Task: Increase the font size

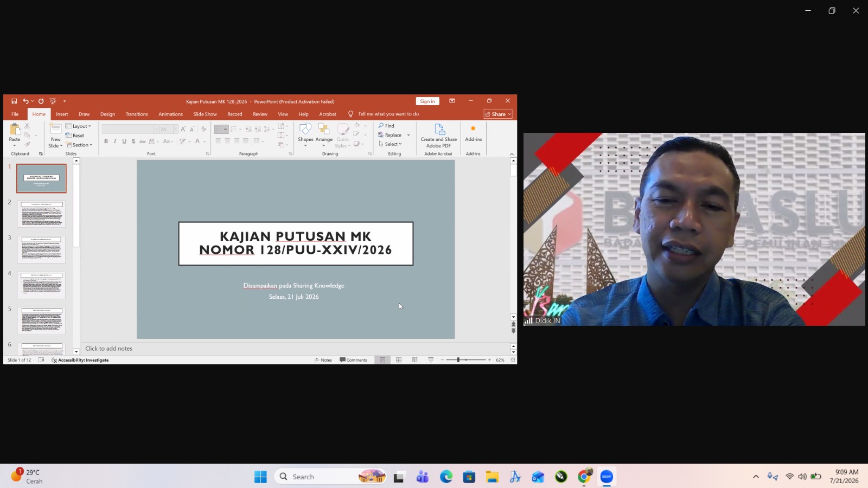Action: (x=183, y=129)
